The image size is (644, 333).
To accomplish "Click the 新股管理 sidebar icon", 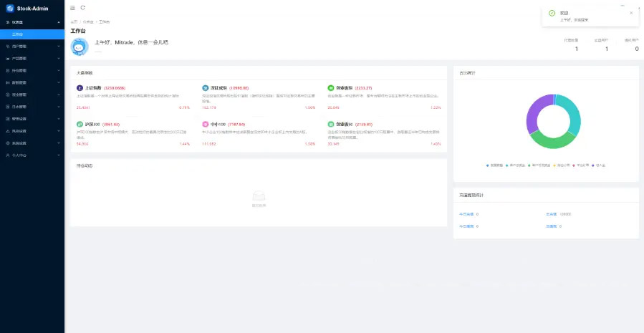I will point(8,82).
